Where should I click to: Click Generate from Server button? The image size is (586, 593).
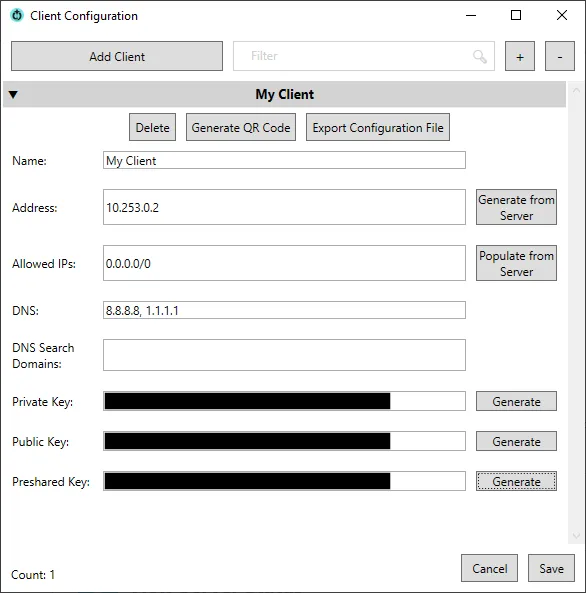[516, 207]
